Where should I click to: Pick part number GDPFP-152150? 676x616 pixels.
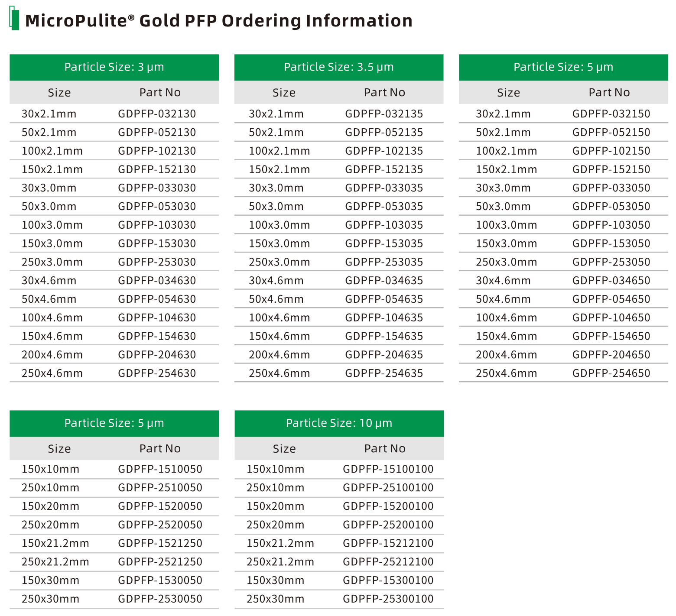[611, 170]
